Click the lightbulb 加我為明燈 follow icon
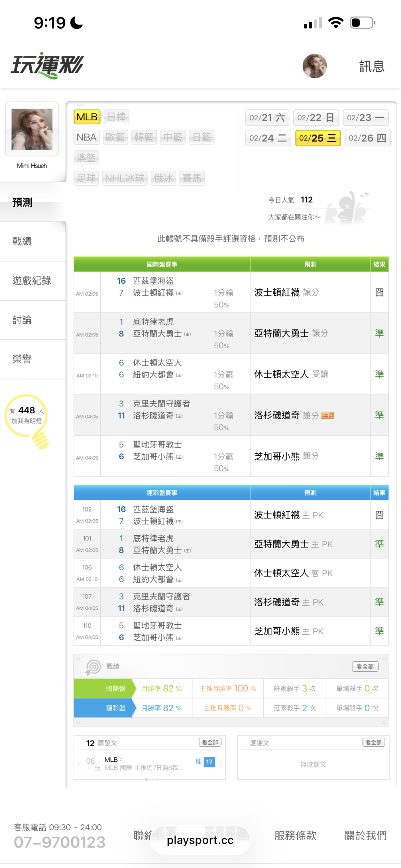The width and height of the screenshot is (401, 868). (x=27, y=420)
